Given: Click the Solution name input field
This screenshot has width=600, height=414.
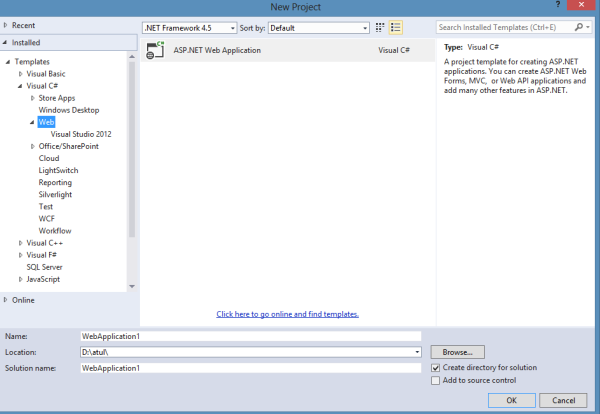Looking at the screenshot, I should (x=251, y=368).
